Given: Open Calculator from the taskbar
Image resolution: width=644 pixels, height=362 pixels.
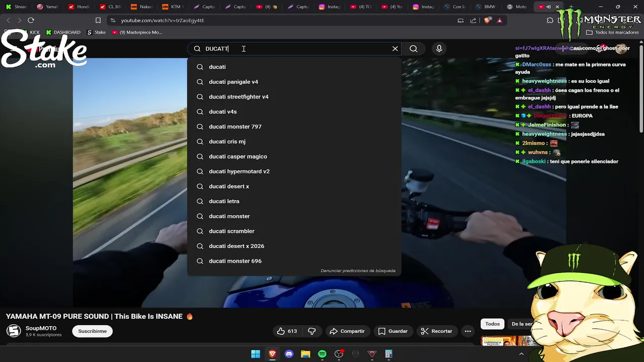Looking at the screenshot, I should [388, 354].
